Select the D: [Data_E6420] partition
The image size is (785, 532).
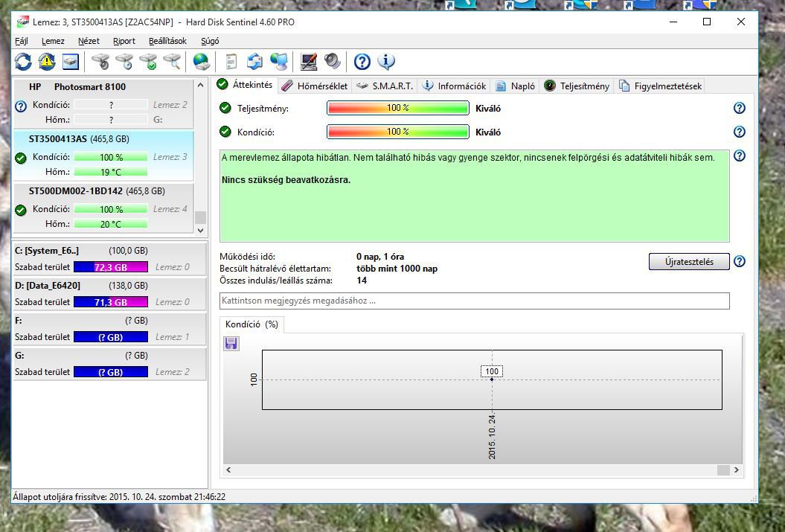coord(109,294)
